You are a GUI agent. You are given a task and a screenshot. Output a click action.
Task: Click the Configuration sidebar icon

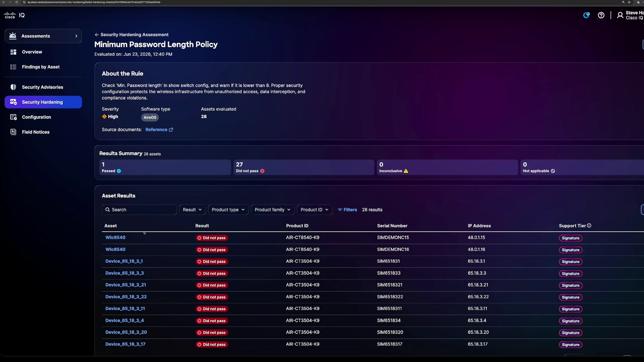coord(13,117)
